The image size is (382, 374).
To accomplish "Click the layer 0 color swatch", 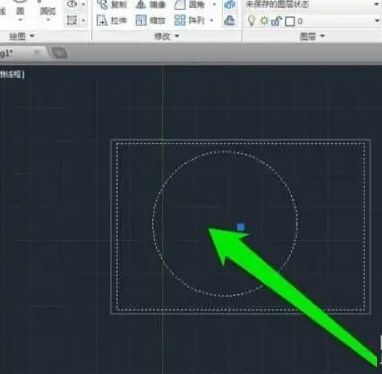I will click(290, 22).
